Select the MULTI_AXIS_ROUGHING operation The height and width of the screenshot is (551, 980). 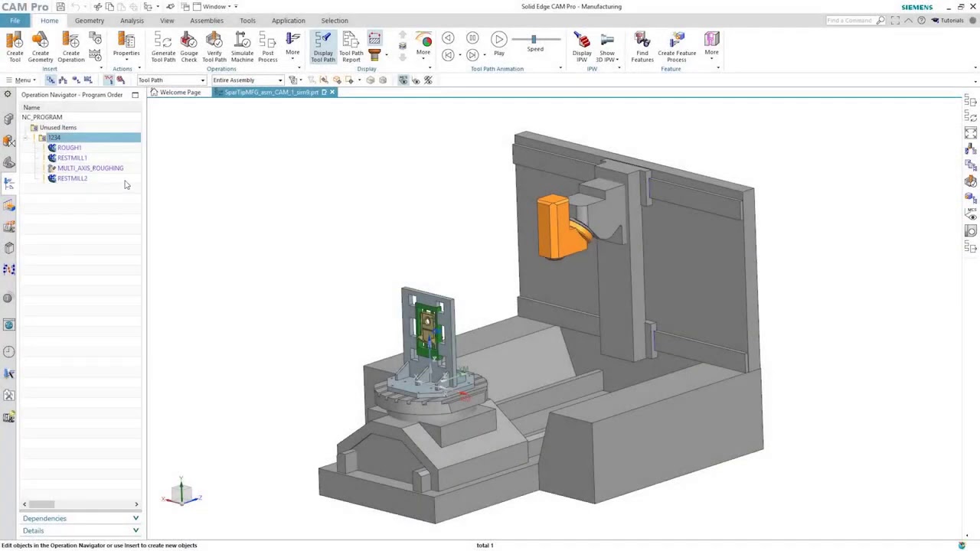[90, 168]
